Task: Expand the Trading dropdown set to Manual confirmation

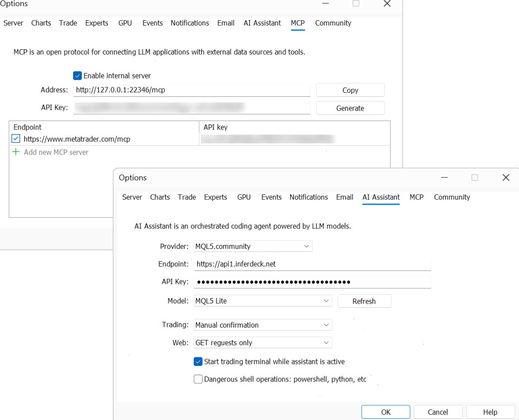Action: pos(263,325)
